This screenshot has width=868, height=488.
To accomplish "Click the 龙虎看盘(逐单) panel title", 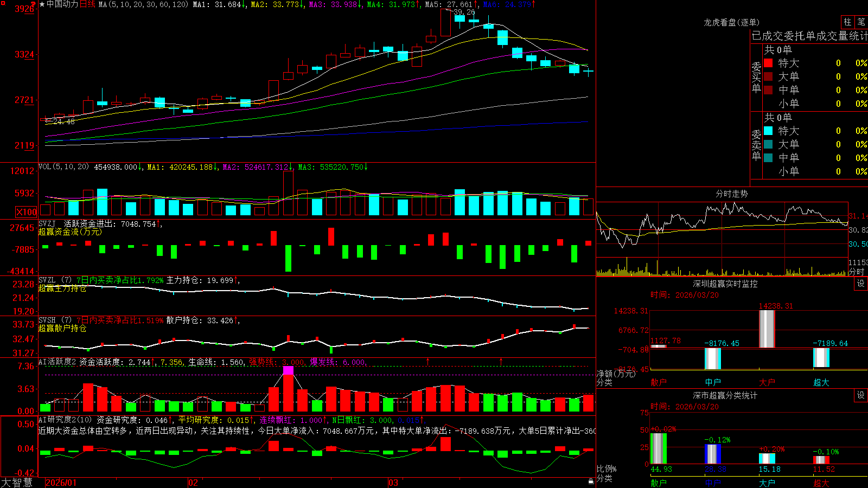I will pos(731,22).
